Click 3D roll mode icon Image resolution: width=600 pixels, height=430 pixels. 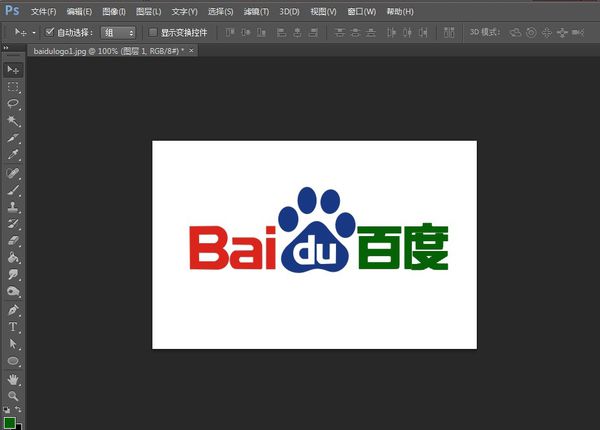[x=531, y=33]
